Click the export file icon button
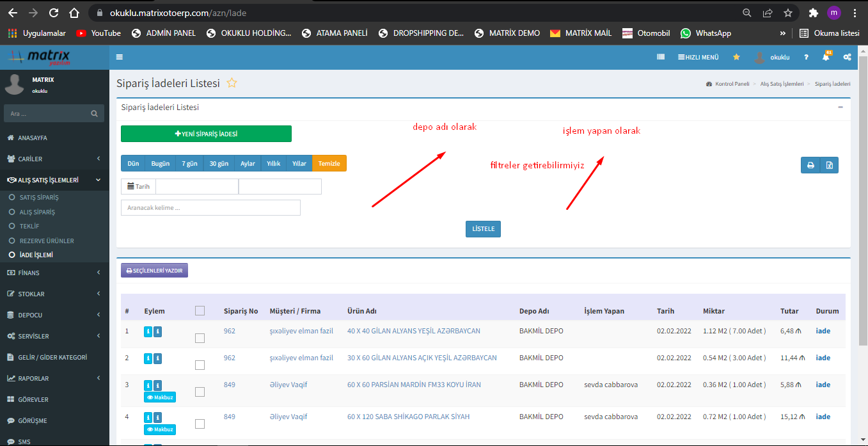The width and height of the screenshot is (868, 446). coord(829,165)
